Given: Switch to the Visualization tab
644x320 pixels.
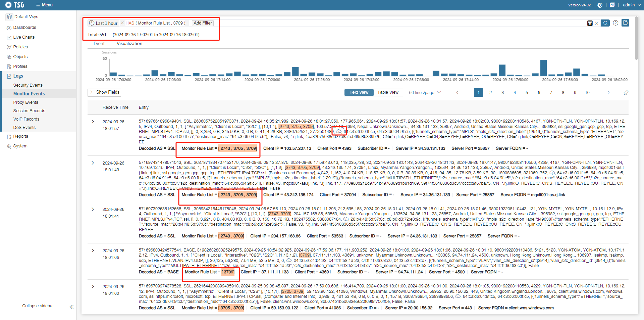Looking at the screenshot, I should tap(129, 44).
